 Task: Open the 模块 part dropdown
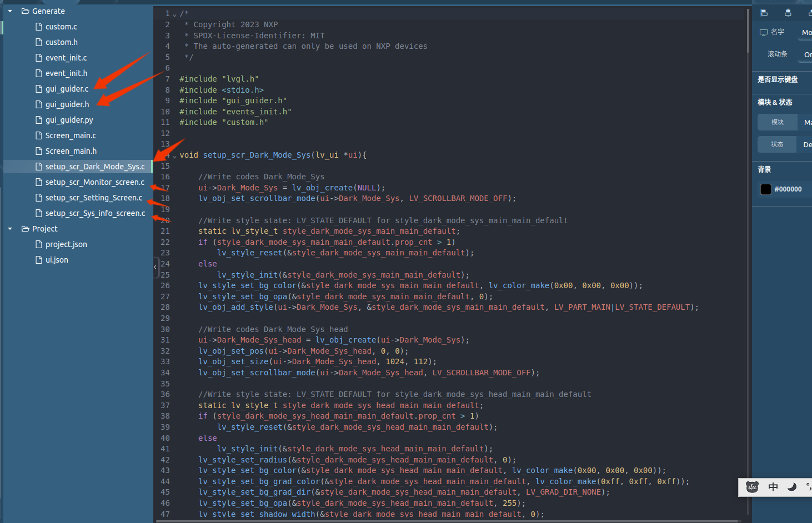point(805,122)
